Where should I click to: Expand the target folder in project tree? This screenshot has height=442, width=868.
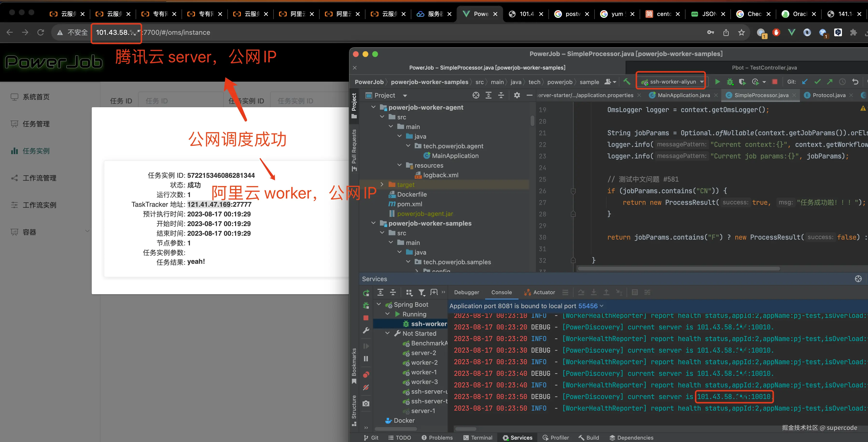pos(382,185)
